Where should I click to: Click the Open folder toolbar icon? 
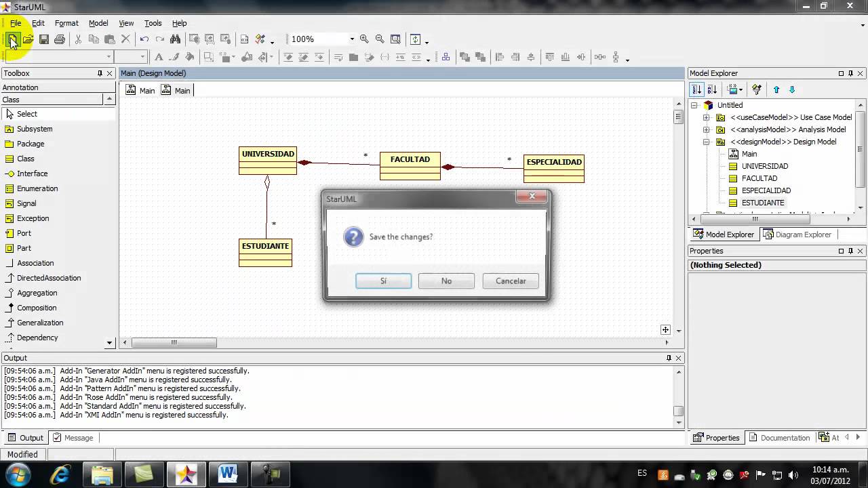click(x=28, y=39)
